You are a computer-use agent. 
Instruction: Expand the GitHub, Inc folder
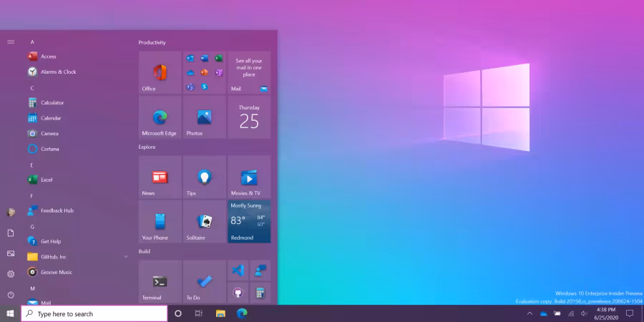coord(126,257)
